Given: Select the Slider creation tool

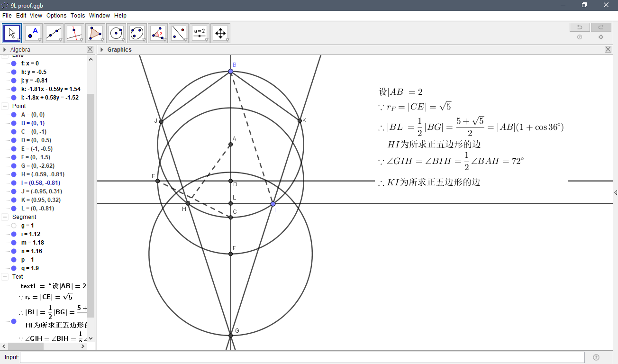Looking at the screenshot, I should click(200, 33).
